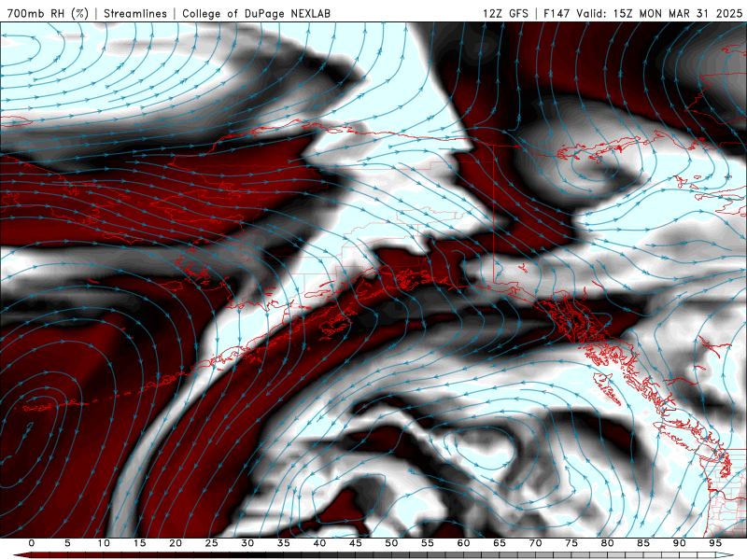Click the '10' value on color scale
The image size is (747, 560).
[104, 543]
